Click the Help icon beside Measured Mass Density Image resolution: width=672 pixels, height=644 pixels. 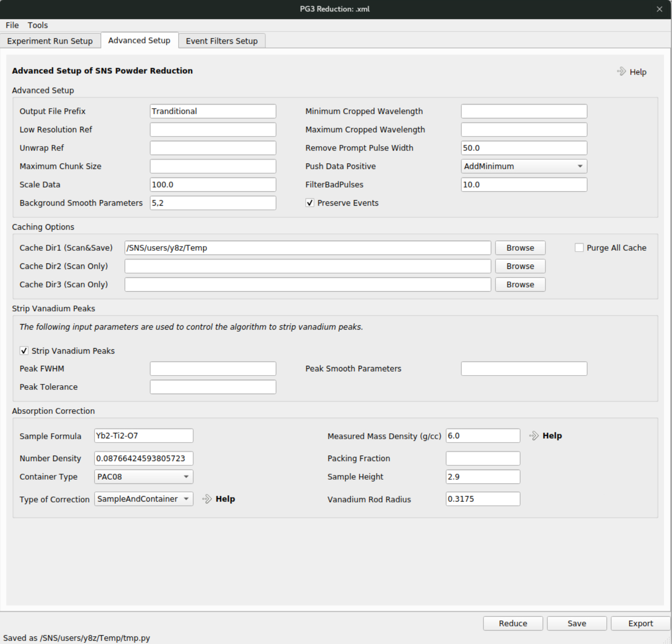point(534,436)
